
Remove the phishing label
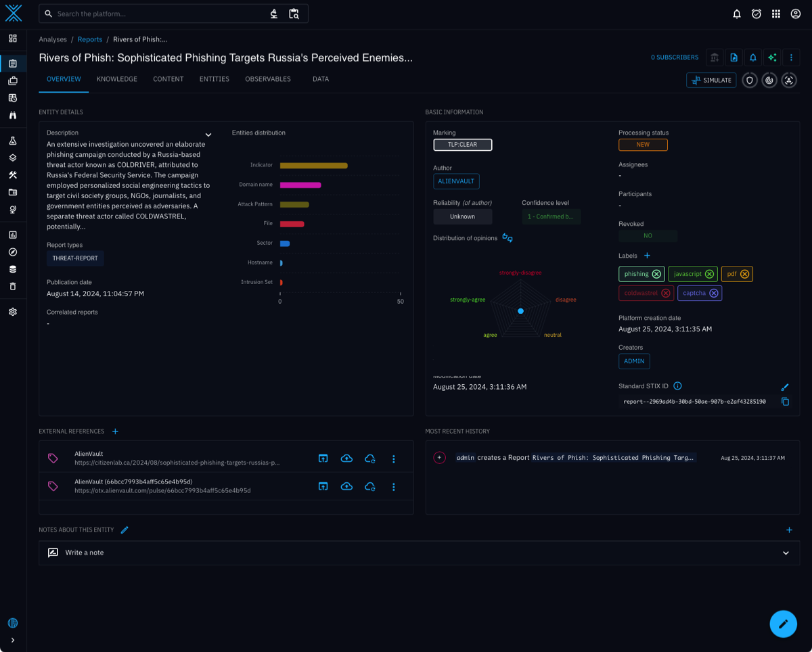(656, 274)
